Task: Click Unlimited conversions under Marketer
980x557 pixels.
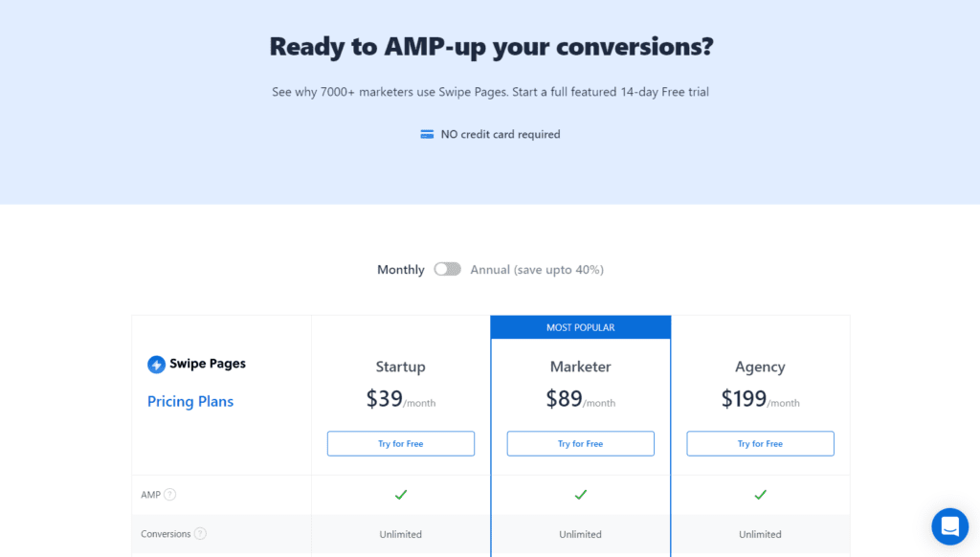Action: 581,534
